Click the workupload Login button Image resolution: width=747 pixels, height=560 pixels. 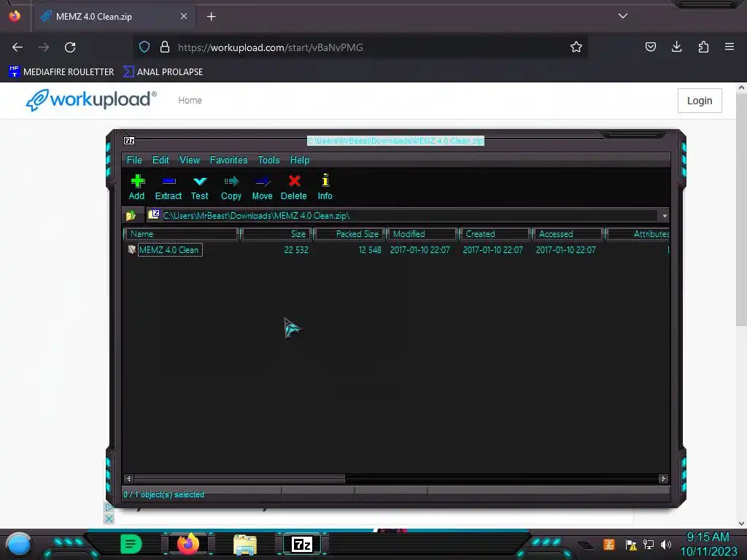click(700, 101)
